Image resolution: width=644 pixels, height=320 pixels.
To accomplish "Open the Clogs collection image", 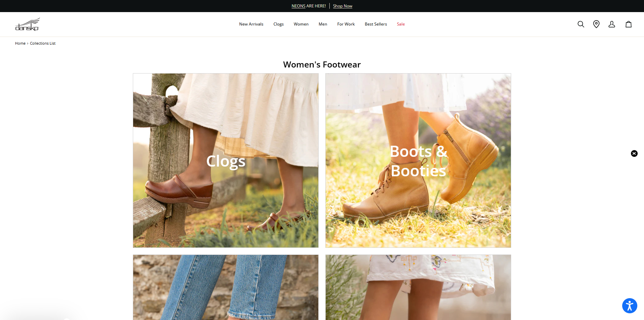I will click(226, 161).
